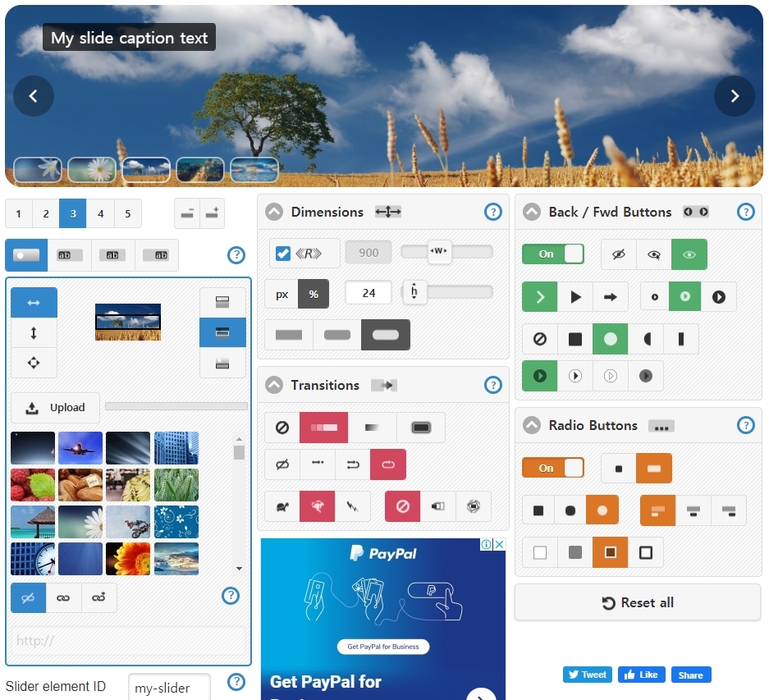Select the four-way move icon

[34, 363]
